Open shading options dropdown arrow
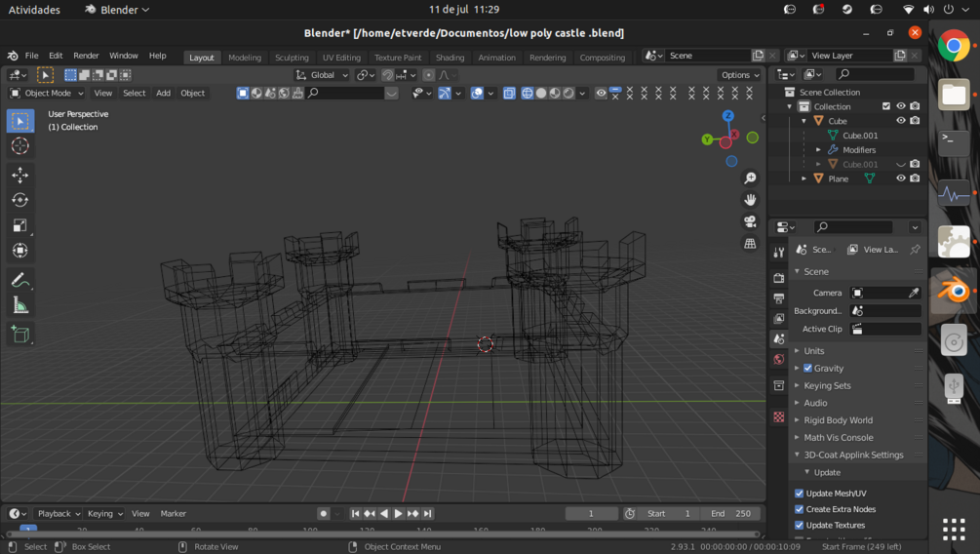The width and height of the screenshot is (980, 554). point(582,94)
